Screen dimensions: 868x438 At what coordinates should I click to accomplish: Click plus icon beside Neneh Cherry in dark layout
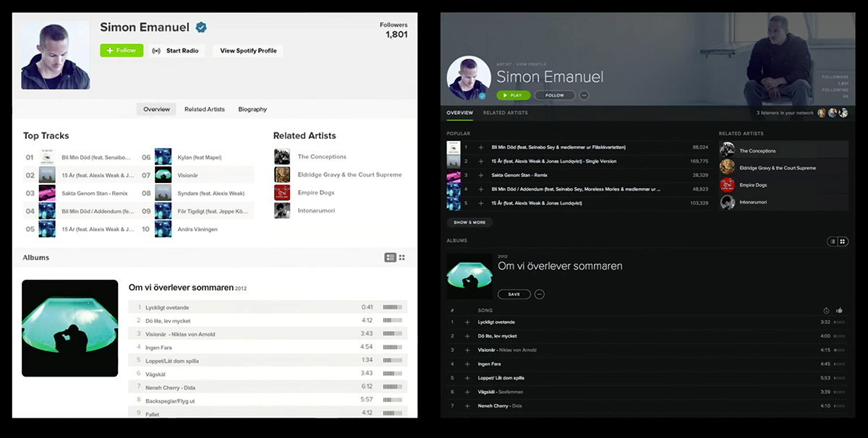pyautogui.click(x=467, y=406)
